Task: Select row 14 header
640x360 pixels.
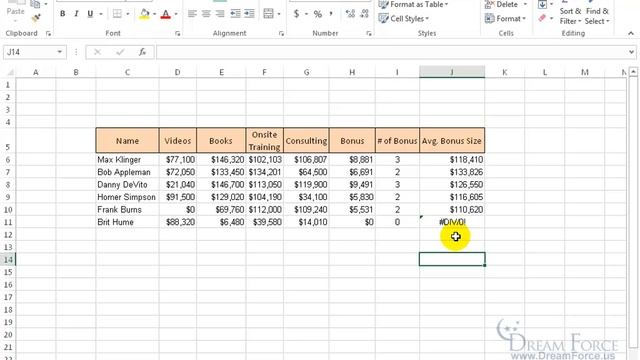Action: click(x=8, y=260)
